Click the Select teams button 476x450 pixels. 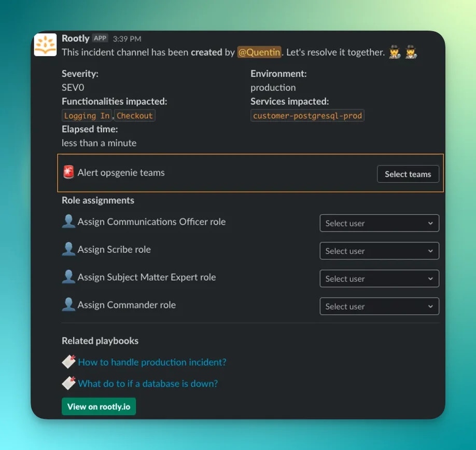click(x=408, y=174)
